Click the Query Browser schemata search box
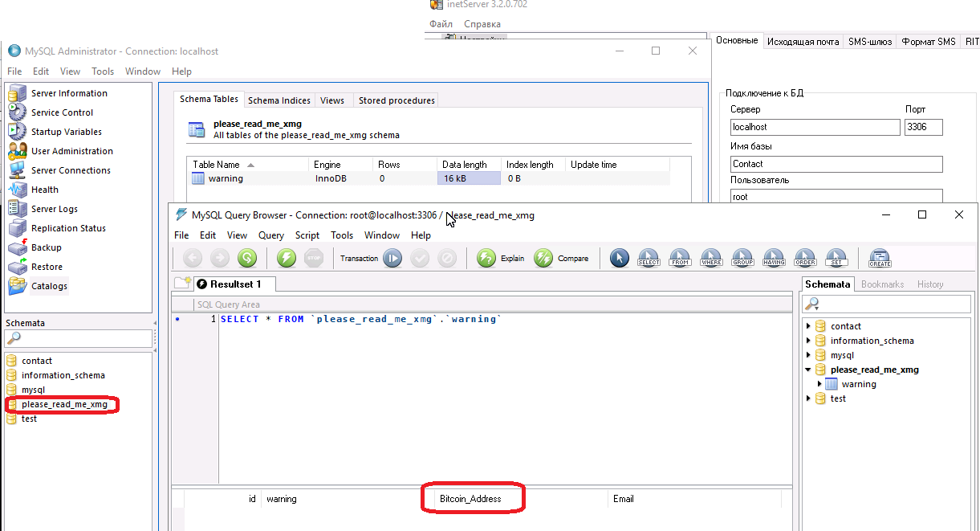The width and height of the screenshot is (980, 531). pyautogui.click(x=889, y=304)
